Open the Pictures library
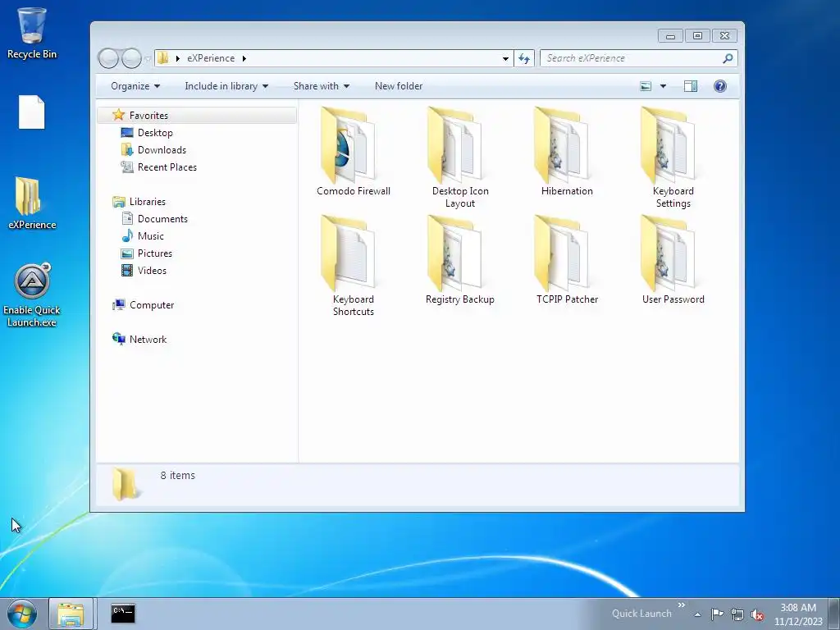This screenshot has height=630, width=840. click(154, 253)
